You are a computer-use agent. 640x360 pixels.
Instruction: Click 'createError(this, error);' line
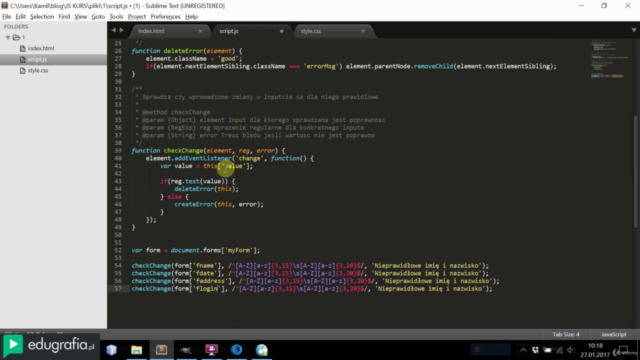(x=219, y=204)
